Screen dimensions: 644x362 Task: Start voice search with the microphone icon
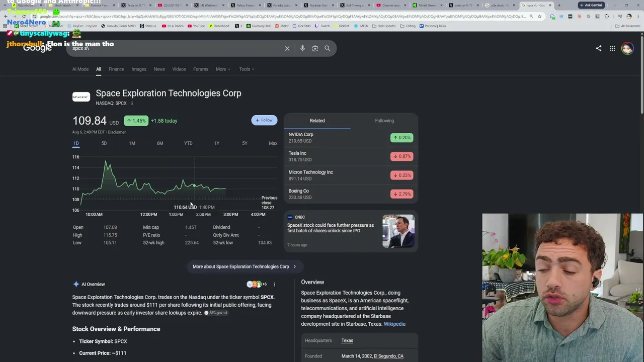click(x=302, y=48)
